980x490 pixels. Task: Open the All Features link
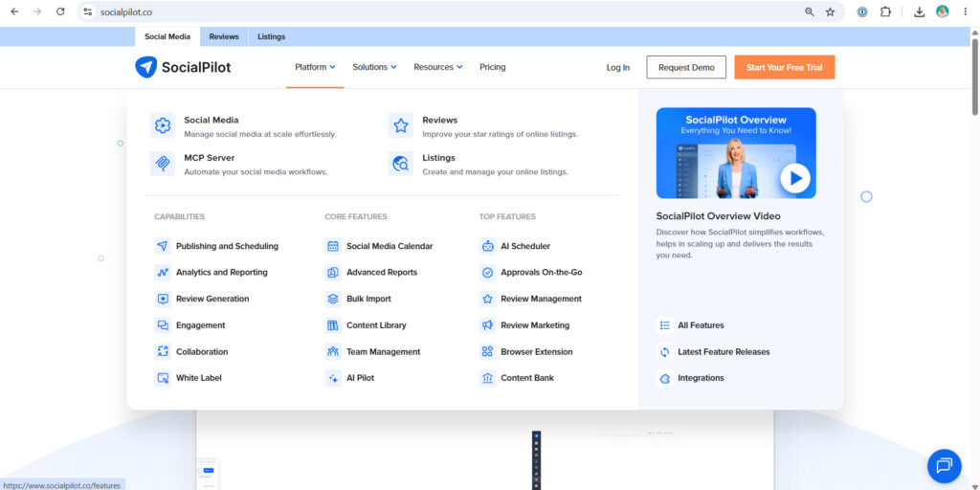(701, 325)
